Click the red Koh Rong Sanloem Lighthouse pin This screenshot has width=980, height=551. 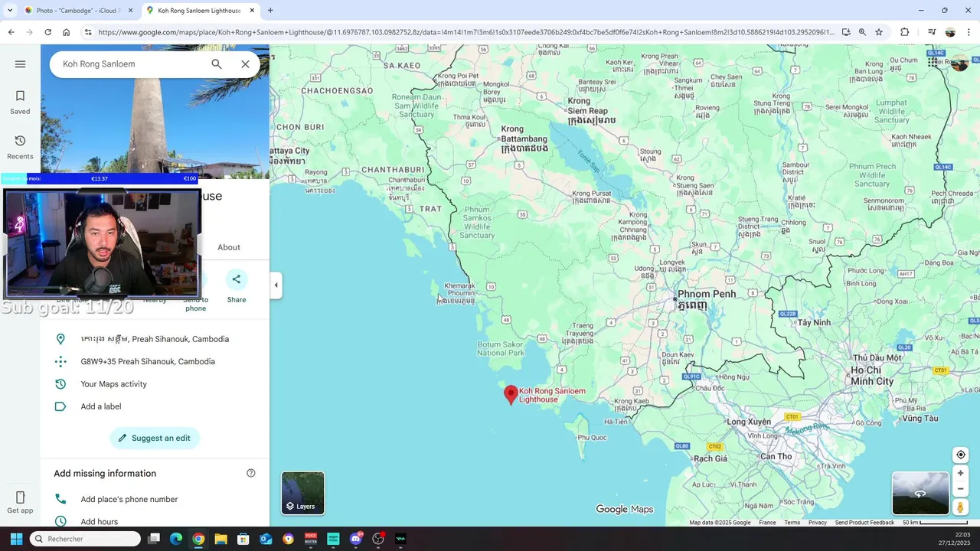click(511, 394)
